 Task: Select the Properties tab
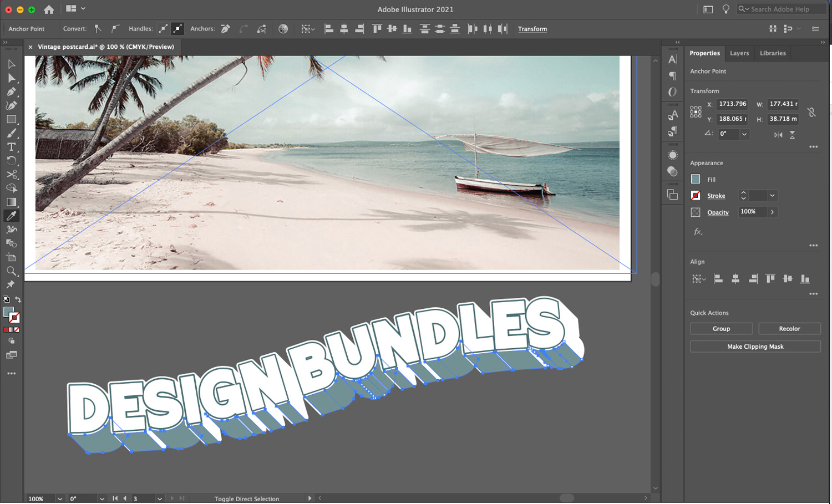tap(704, 53)
